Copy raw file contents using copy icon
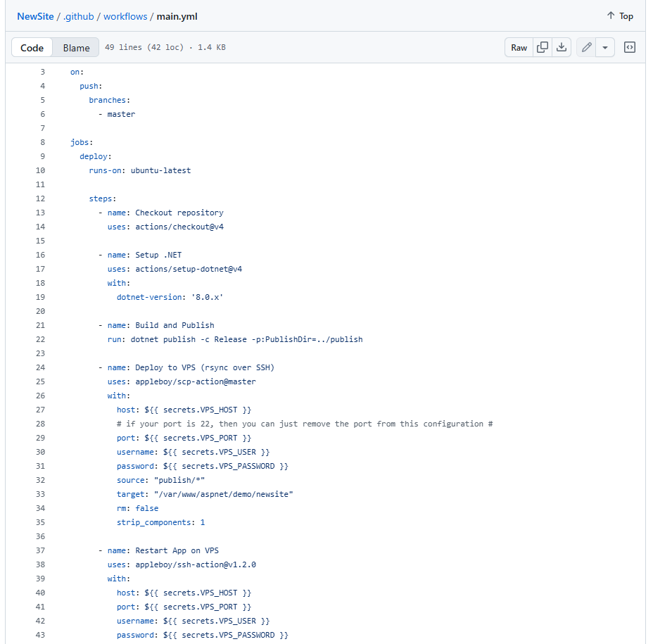The width and height of the screenshot is (653, 644). [x=542, y=47]
